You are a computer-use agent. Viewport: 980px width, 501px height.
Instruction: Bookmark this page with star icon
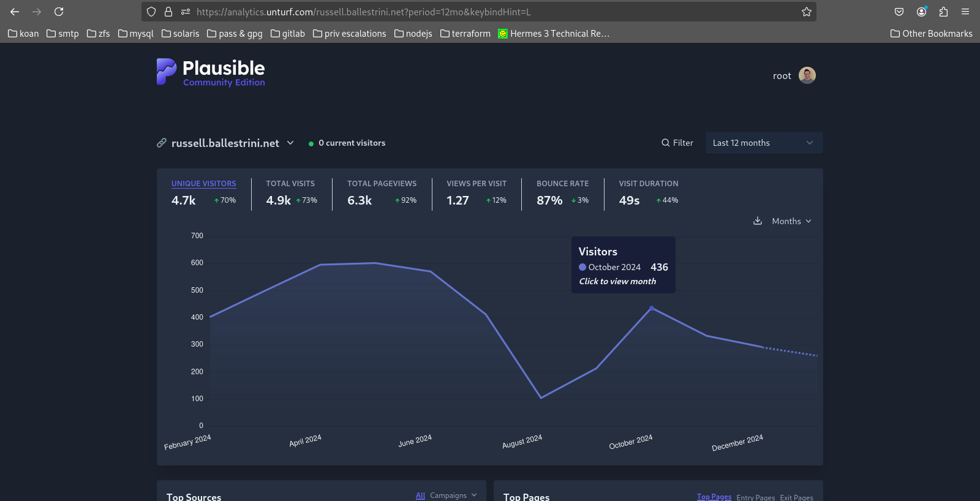pos(807,12)
